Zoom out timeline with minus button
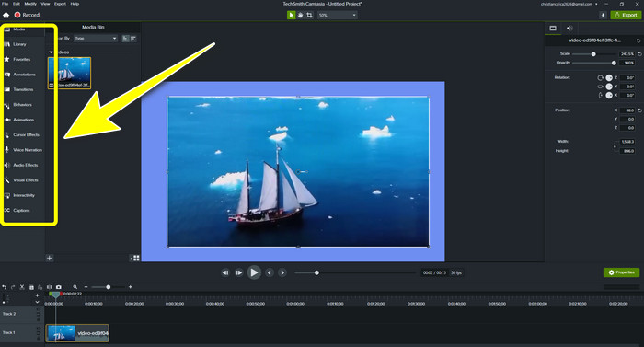Screen dimensions: 644x347 click(x=86, y=287)
